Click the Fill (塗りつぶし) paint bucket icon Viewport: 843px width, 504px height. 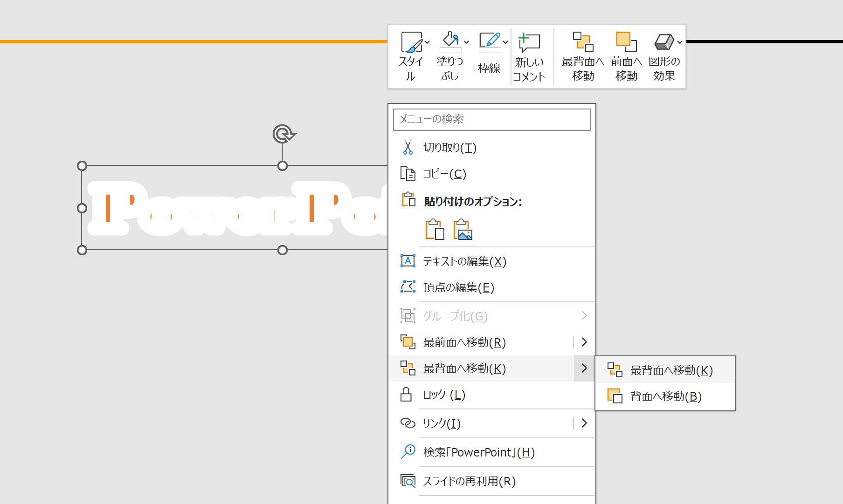449,42
